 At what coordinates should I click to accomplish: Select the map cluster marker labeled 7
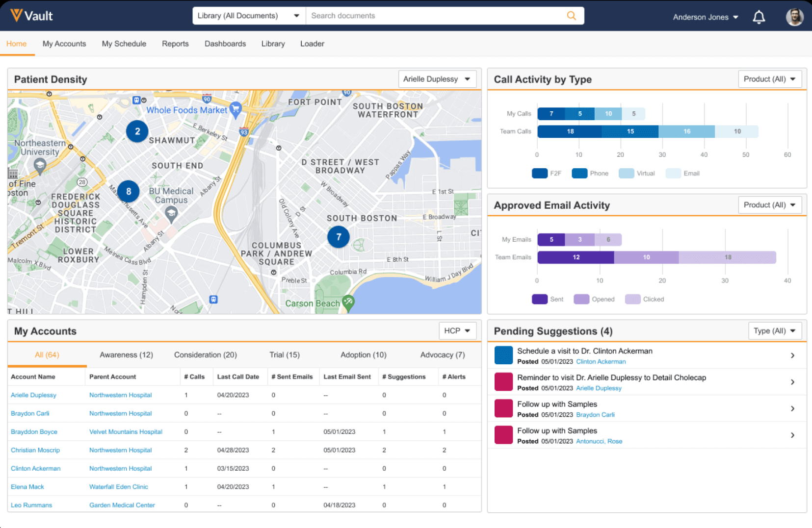[x=338, y=237]
